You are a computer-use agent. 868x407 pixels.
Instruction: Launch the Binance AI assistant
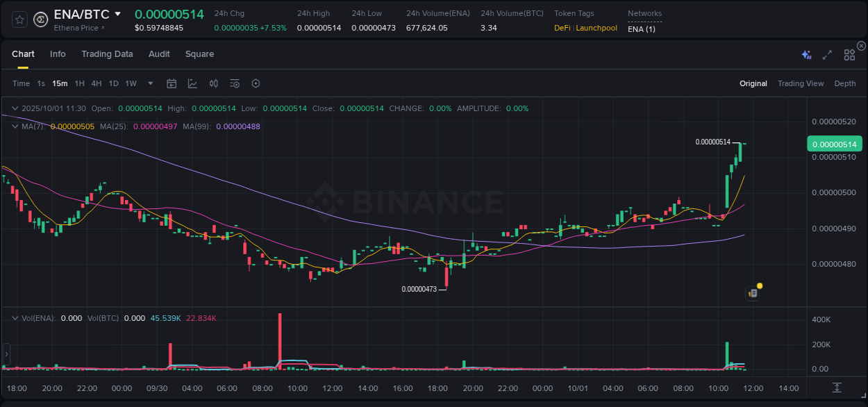pyautogui.click(x=806, y=53)
